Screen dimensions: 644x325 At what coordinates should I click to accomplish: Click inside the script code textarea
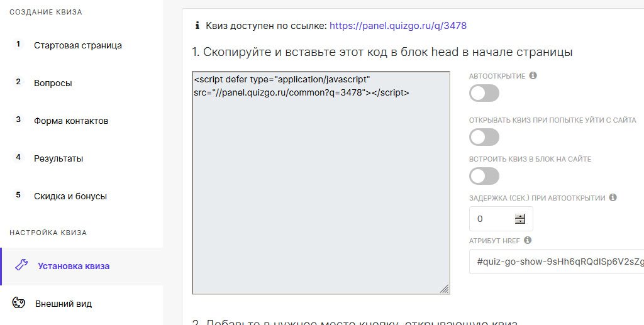click(x=321, y=183)
